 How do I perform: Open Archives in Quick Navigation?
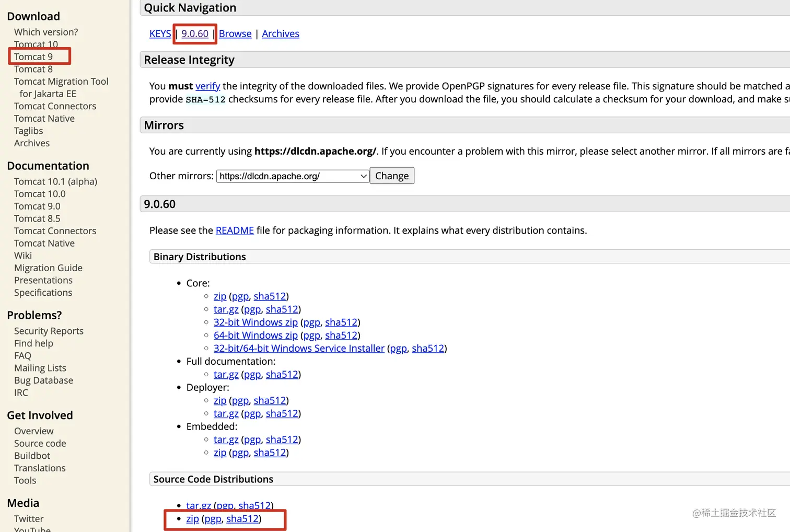(281, 33)
